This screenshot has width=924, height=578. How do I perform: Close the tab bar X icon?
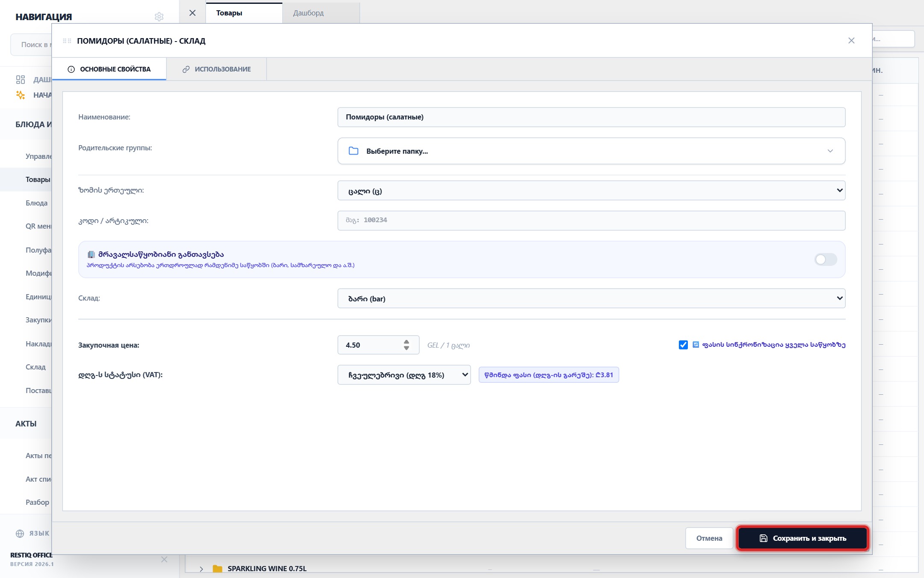[192, 13]
